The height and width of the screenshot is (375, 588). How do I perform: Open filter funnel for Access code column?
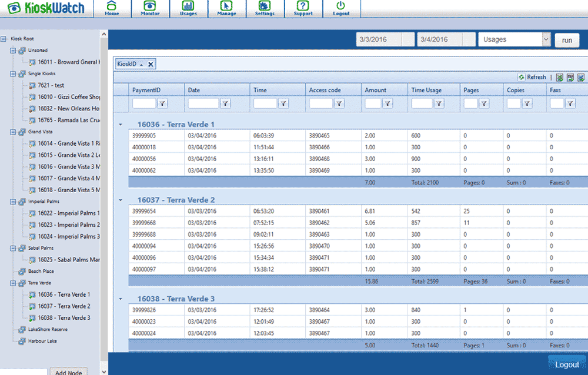point(339,103)
